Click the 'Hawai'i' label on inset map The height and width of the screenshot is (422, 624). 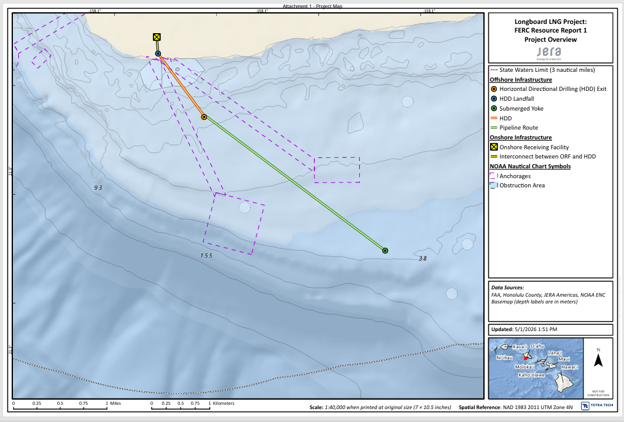pos(570,367)
